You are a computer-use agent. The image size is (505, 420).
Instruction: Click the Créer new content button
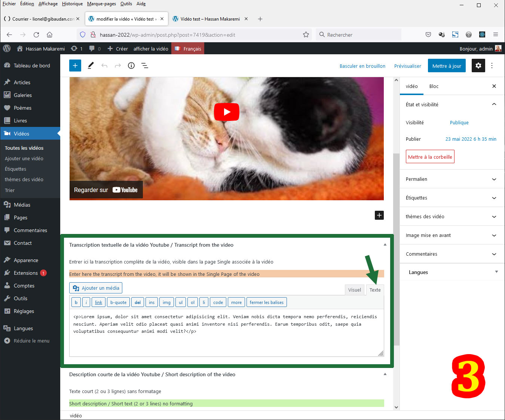pos(118,49)
